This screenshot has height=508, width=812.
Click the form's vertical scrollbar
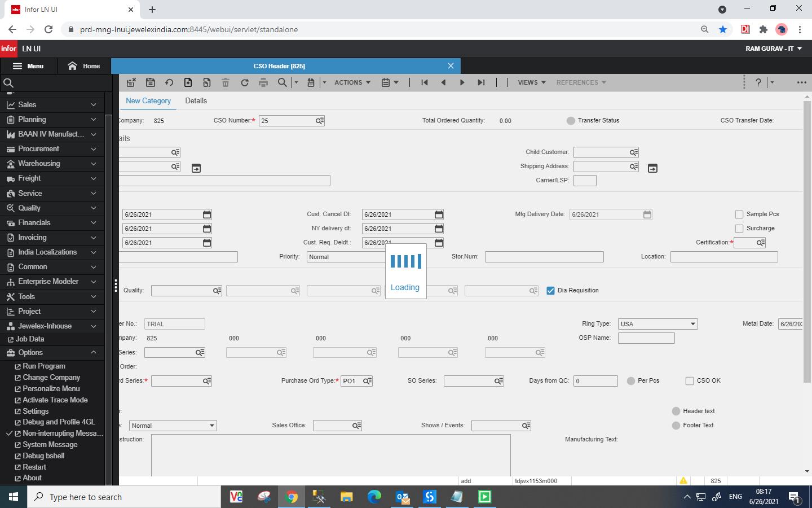point(807,243)
